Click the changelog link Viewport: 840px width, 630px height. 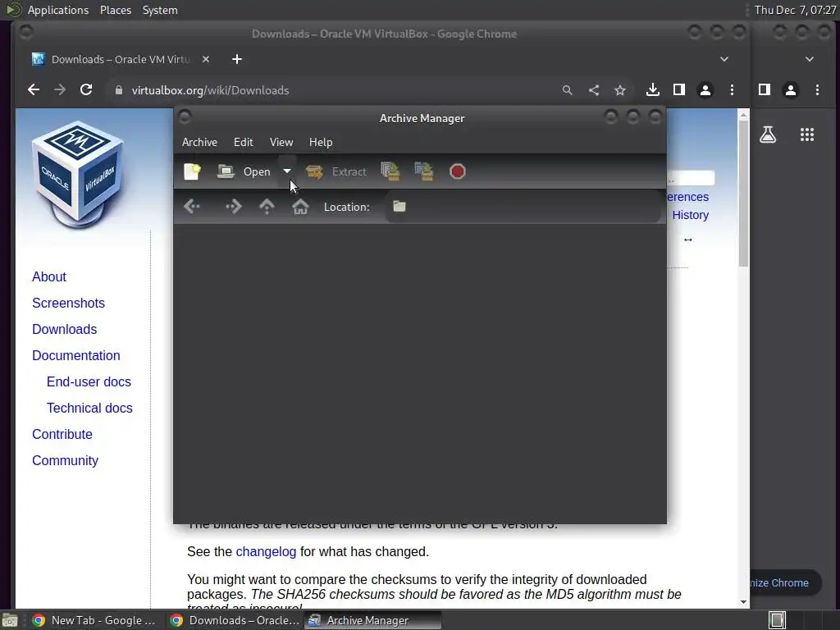pyautogui.click(x=266, y=552)
